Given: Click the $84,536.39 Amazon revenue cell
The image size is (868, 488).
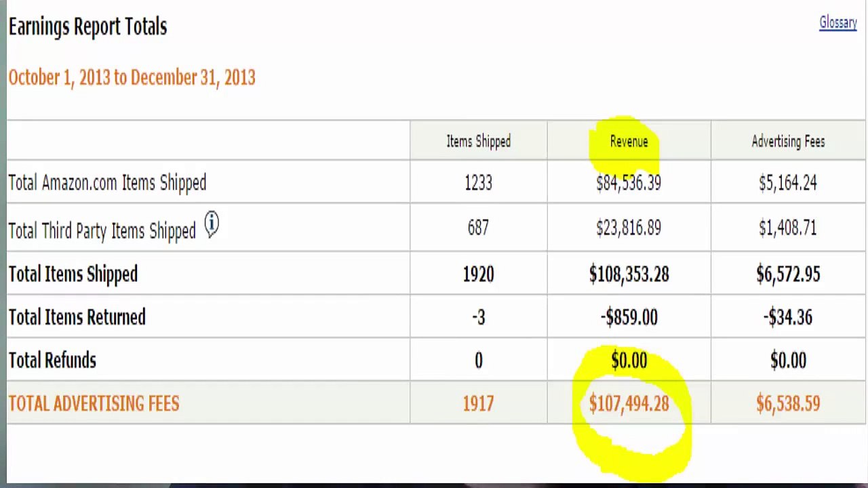Looking at the screenshot, I should [629, 183].
